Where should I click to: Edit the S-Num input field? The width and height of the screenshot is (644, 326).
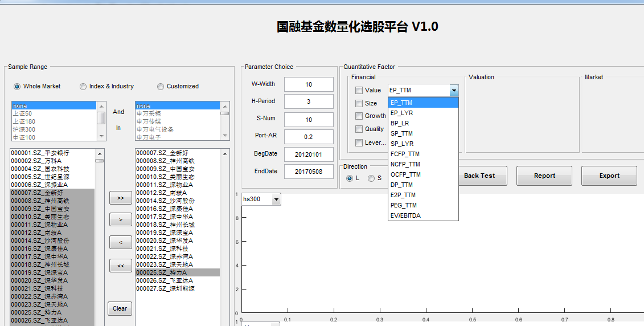tap(309, 120)
